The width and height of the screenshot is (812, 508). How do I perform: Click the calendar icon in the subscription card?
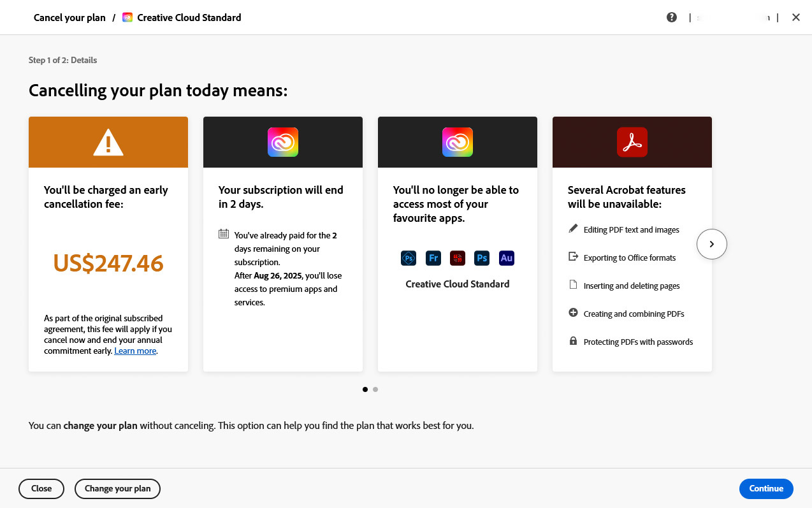(224, 234)
